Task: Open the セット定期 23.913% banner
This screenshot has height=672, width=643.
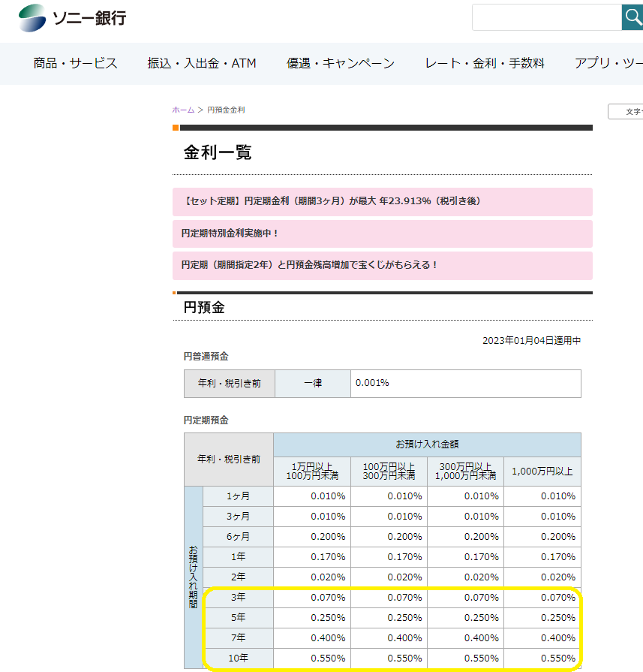Action: coord(383,201)
